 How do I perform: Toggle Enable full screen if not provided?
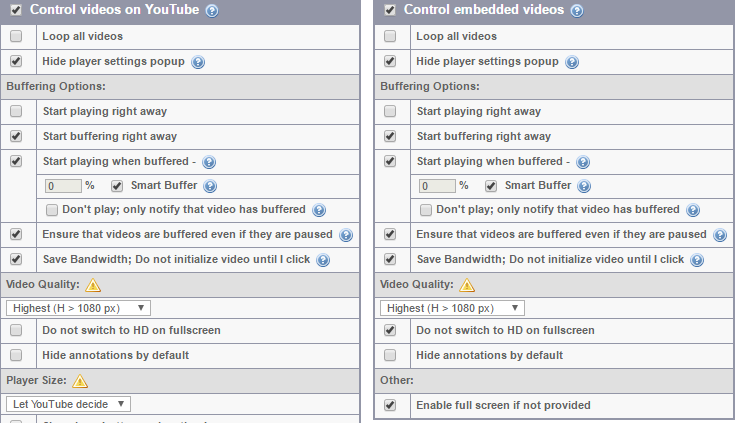[390, 406]
